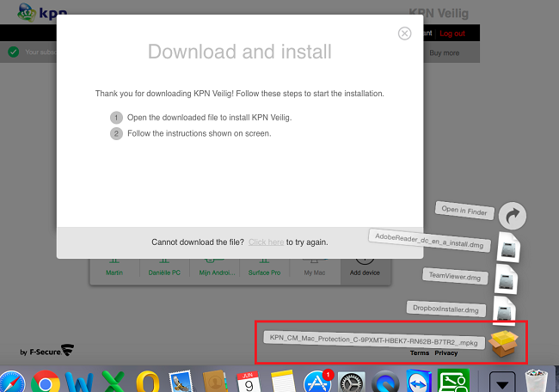Close the Download and install dialog

(x=404, y=34)
